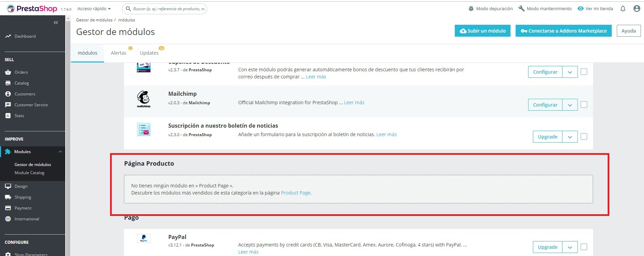Click the search magnifier icon
The height and width of the screenshot is (256, 644).
128,8
